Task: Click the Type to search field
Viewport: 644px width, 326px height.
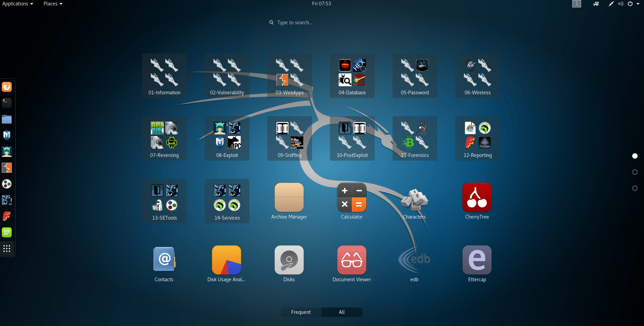Action: [295, 23]
